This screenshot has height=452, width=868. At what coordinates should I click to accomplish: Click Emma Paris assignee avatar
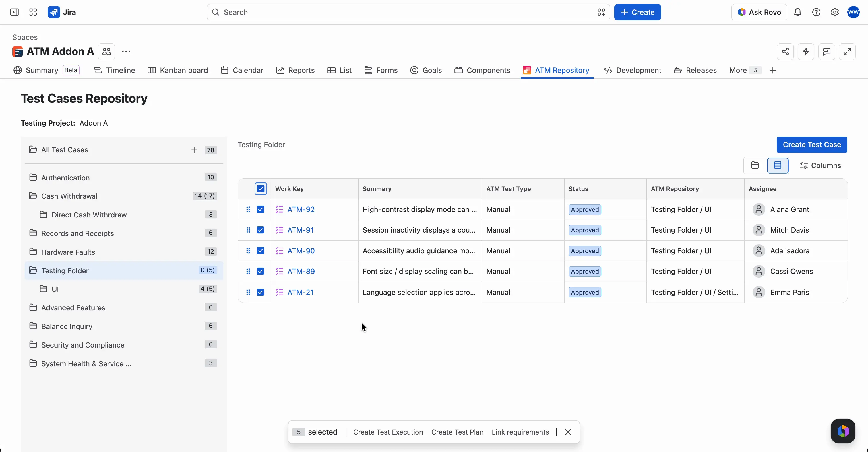(758, 292)
